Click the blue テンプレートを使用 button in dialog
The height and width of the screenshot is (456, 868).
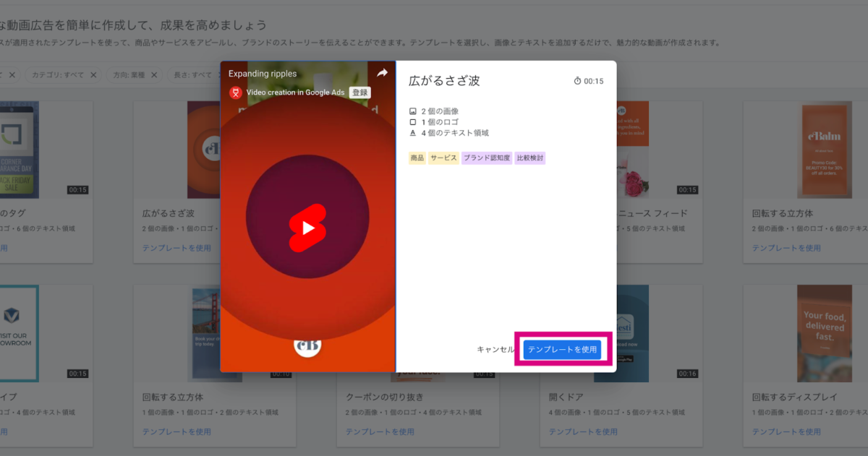[x=563, y=349]
